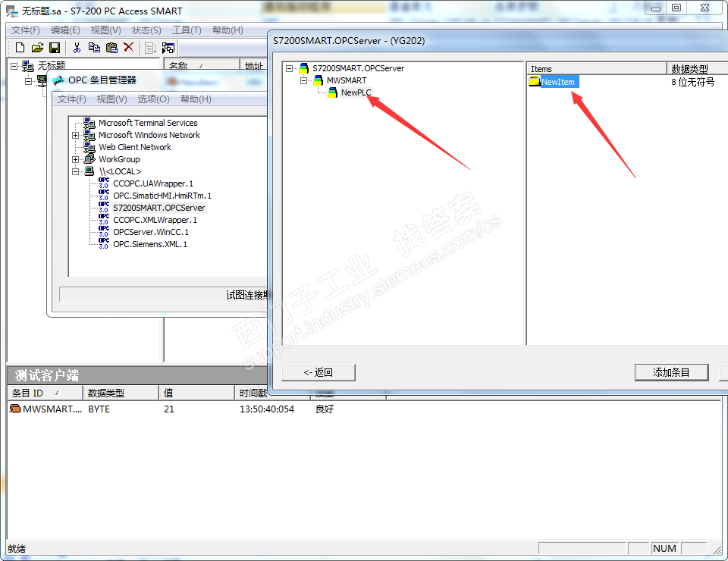This screenshot has height=561, width=728.
Task: Collapse the \\<LOCAL> node
Action: click(75, 171)
